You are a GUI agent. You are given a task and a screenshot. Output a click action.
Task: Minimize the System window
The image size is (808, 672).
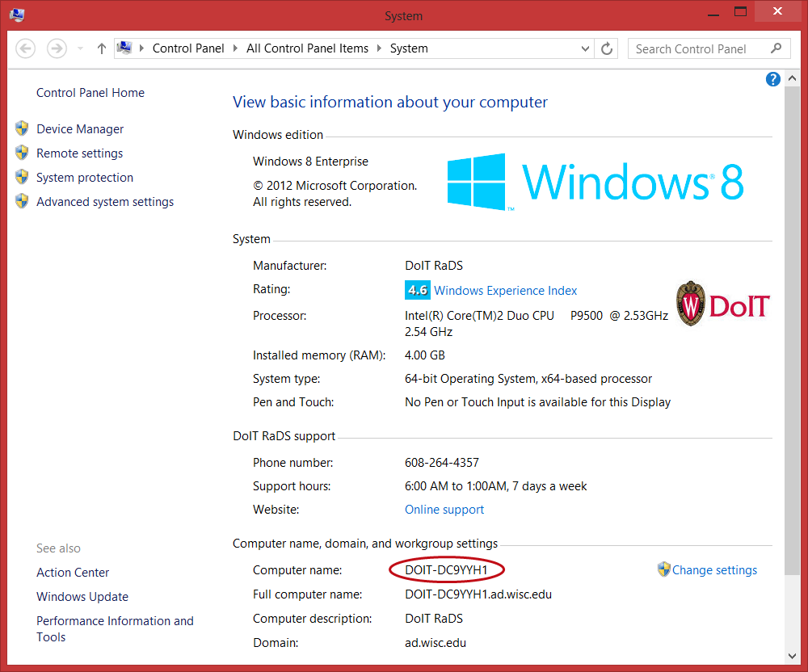point(713,14)
